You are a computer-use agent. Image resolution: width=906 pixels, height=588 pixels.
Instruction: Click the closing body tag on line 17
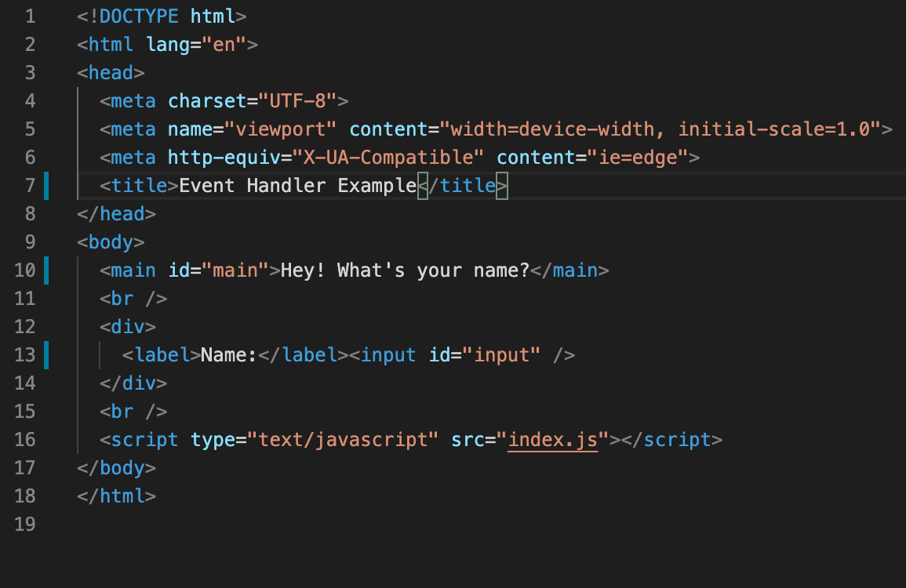(x=117, y=467)
